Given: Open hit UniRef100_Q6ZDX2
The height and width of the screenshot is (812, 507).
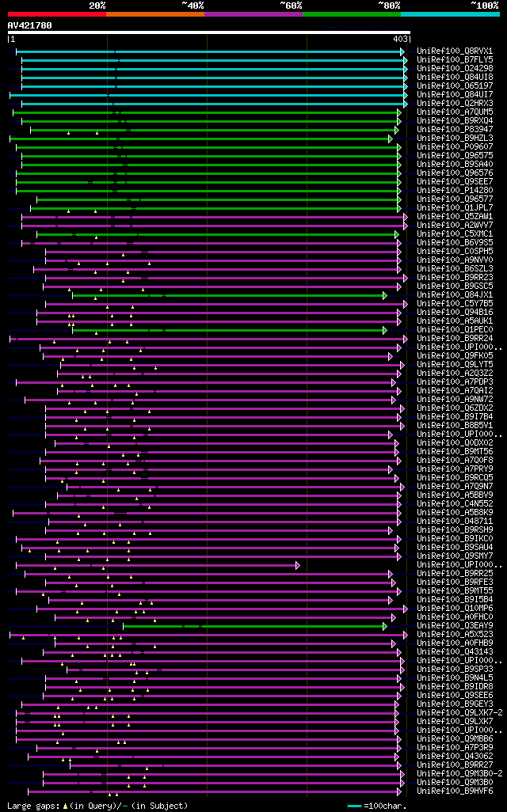Looking at the screenshot, I should click(x=455, y=408).
